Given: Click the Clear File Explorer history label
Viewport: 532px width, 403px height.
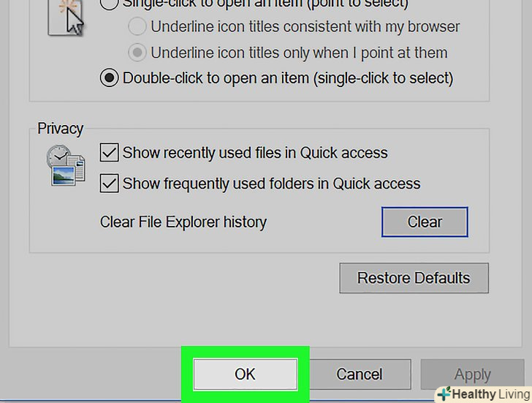Looking at the screenshot, I should 183,222.
